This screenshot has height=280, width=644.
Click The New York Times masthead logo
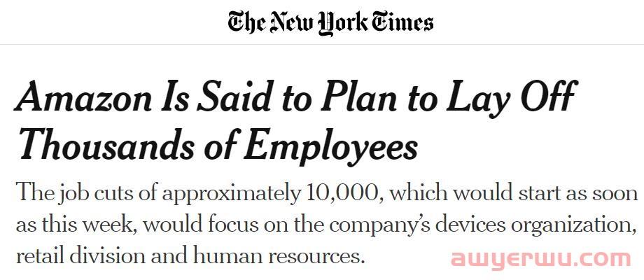(x=330, y=22)
